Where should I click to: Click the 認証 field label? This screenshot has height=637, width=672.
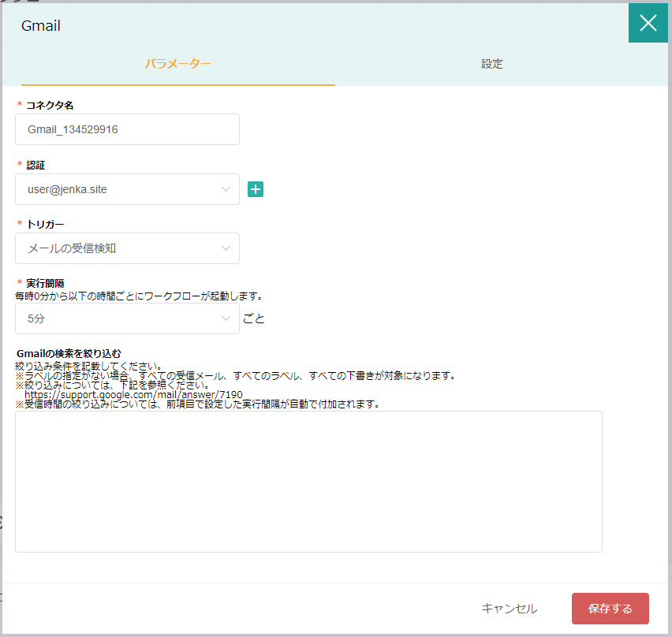pyautogui.click(x=35, y=165)
